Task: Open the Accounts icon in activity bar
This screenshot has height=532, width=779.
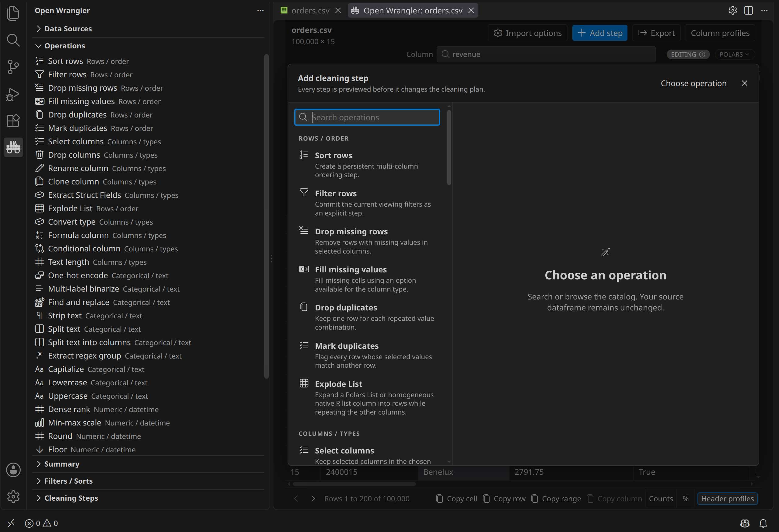Action: pyautogui.click(x=13, y=470)
